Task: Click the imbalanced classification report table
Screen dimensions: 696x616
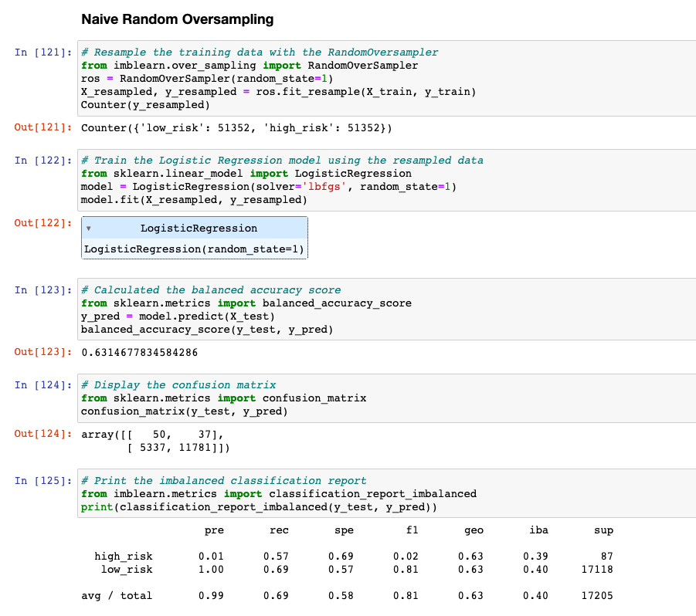Action: click(348, 562)
